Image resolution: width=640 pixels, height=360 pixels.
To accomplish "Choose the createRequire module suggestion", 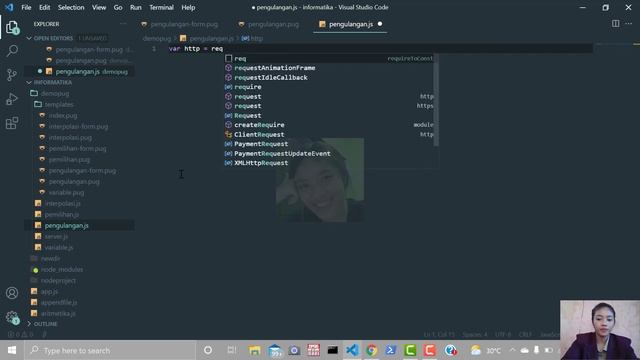I will click(331, 125).
